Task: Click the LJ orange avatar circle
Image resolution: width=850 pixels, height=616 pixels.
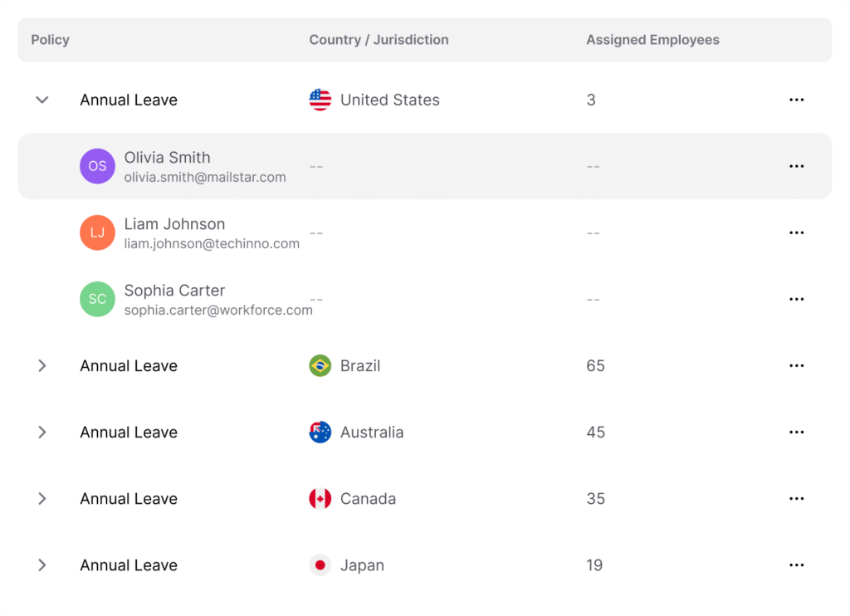Action: click(97, 232)
